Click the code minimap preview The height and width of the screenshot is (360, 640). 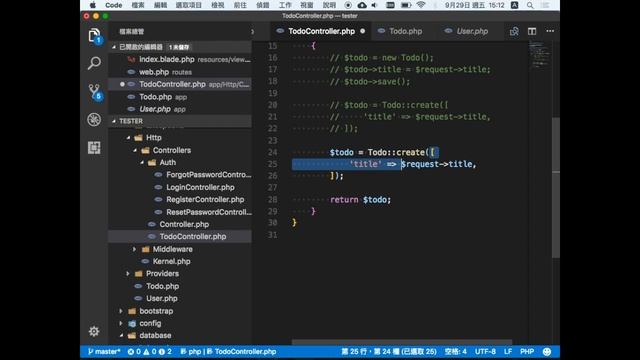coord(540,54)
